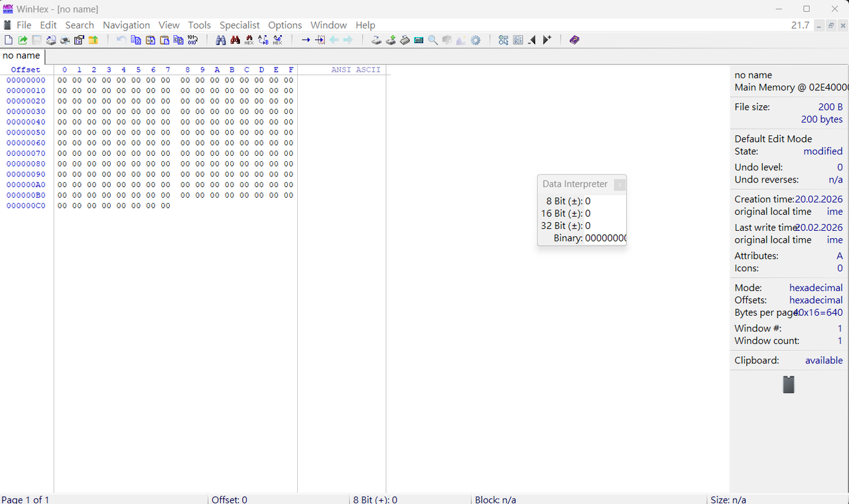Open the Specialist menu

tap(239, 25)
